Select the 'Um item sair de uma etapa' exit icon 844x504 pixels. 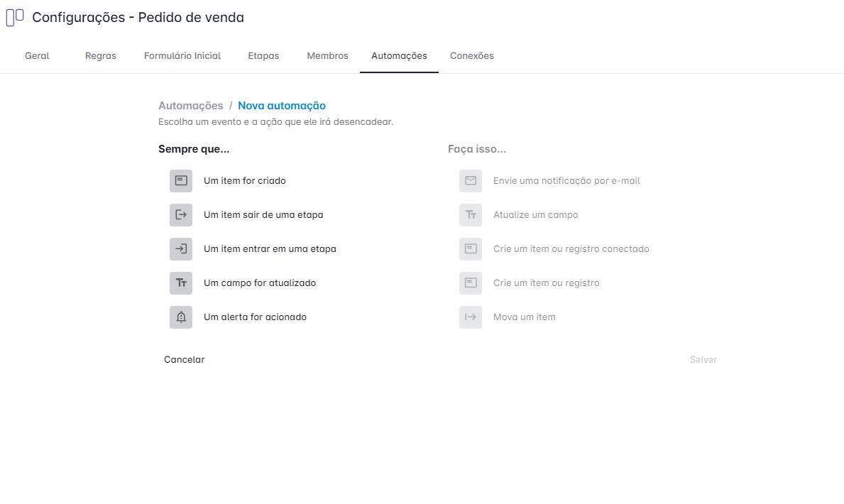(181, 215)
